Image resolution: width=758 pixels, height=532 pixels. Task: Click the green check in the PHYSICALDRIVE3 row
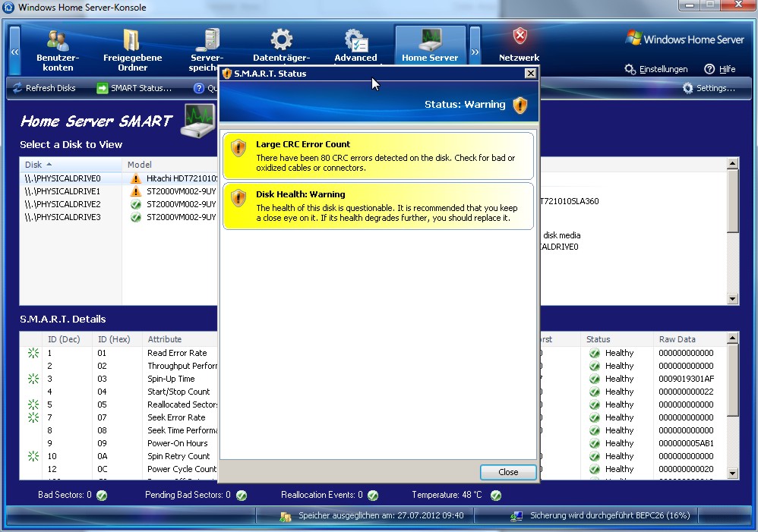coord(136,218)
